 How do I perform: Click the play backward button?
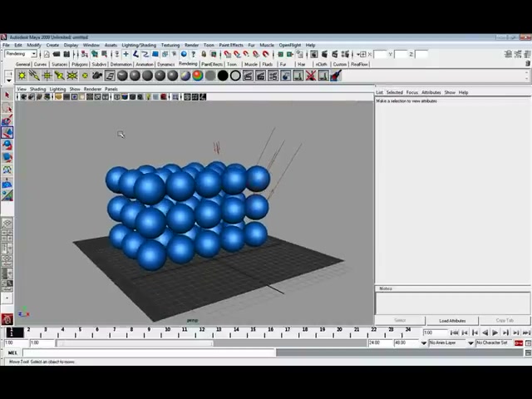tap(485, 332)
